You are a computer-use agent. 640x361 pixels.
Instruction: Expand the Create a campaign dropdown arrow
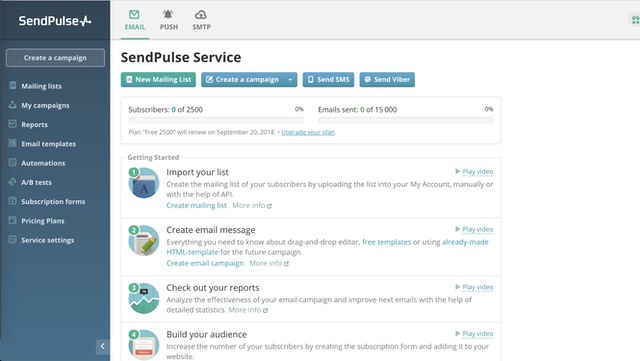[290, 79]
